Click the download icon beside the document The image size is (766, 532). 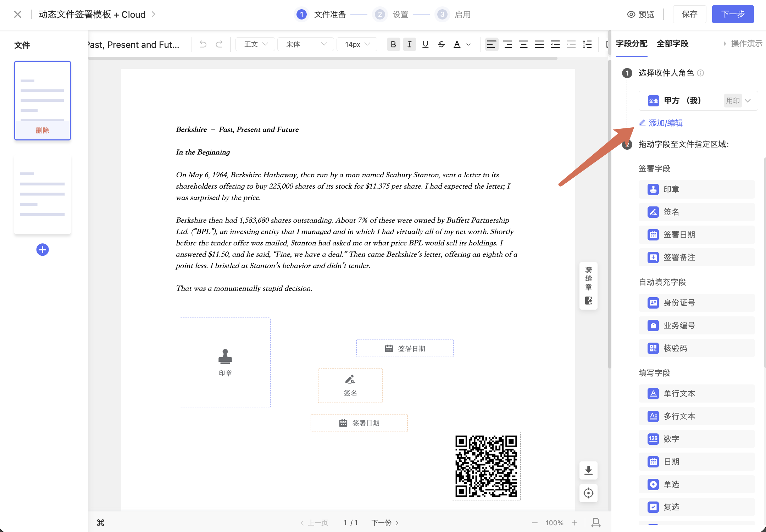tap(588, 471)
